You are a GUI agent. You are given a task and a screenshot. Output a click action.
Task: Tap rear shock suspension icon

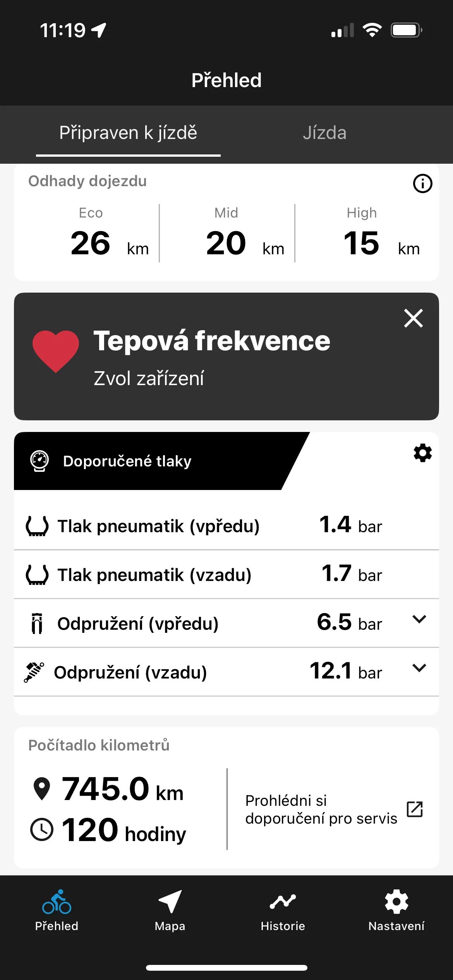tap(34, 672)
